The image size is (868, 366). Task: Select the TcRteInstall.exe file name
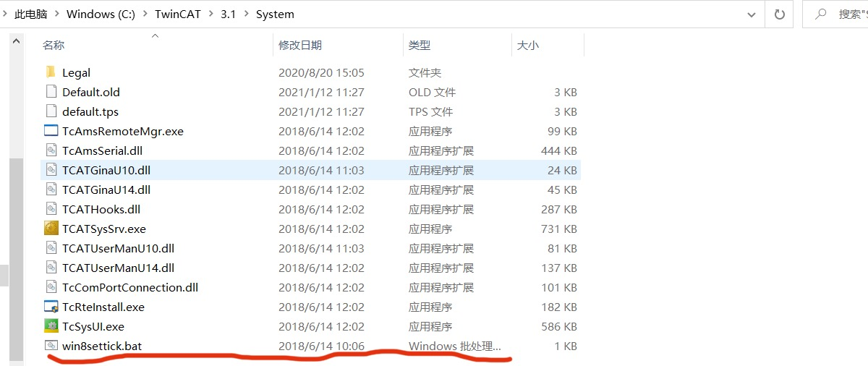pyautogui.click(x=103, y=307)
